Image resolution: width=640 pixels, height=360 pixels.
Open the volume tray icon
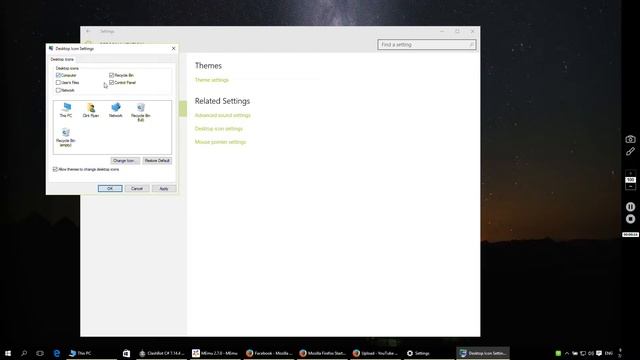(591, 353)
